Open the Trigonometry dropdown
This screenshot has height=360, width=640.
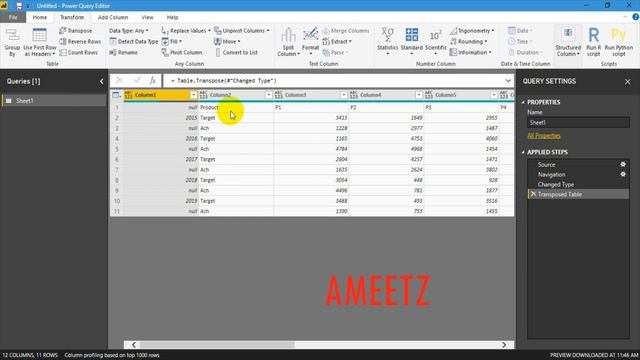tap(472, 31)
